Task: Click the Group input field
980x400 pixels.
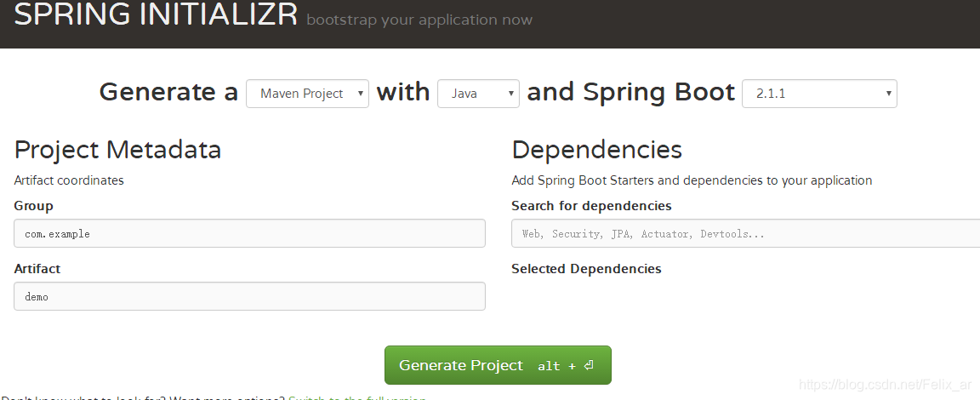Action: (x=249, y=233)
